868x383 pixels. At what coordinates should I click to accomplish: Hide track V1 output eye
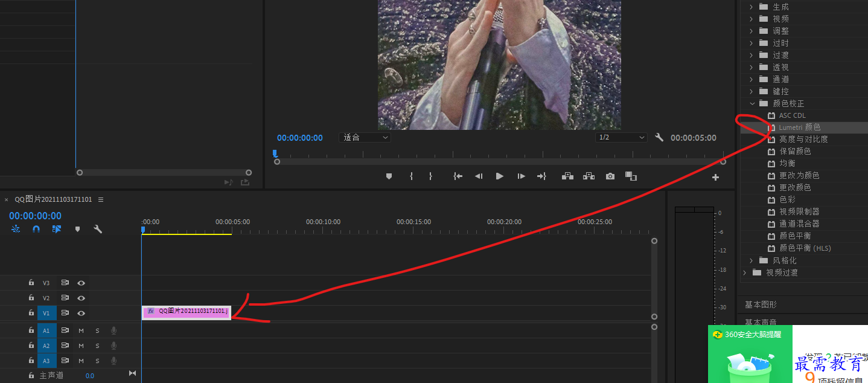81,313
